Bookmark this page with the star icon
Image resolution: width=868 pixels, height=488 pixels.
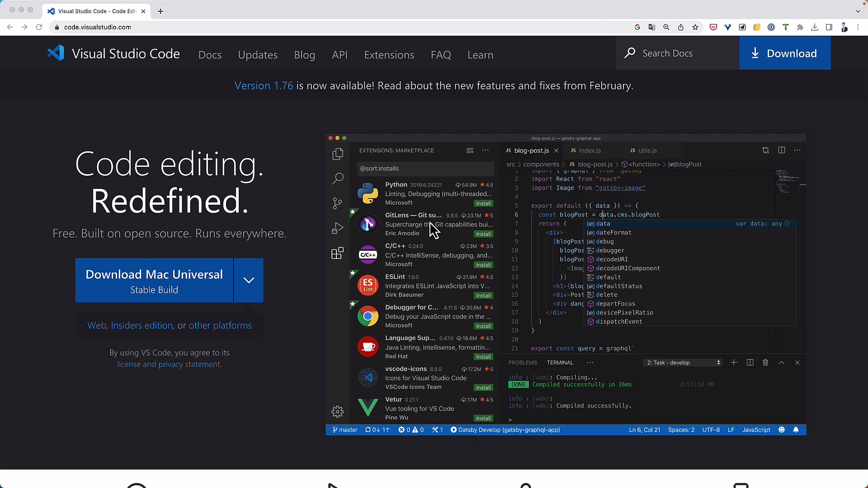(695, 27)
